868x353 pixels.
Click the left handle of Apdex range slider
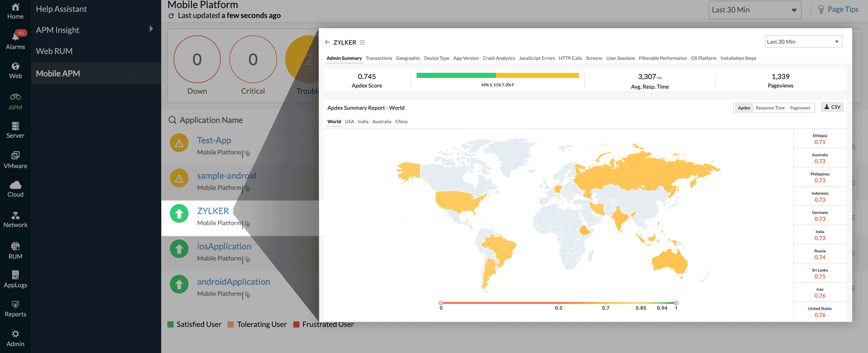[x=441, y=303]
